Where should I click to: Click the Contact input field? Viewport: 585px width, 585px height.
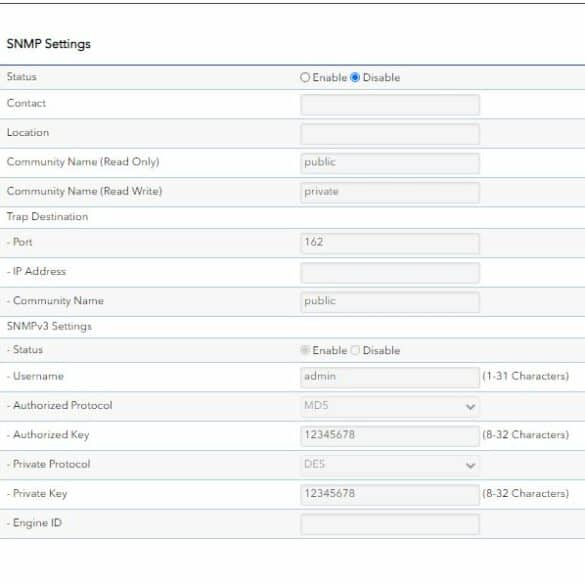click(390, 104)
